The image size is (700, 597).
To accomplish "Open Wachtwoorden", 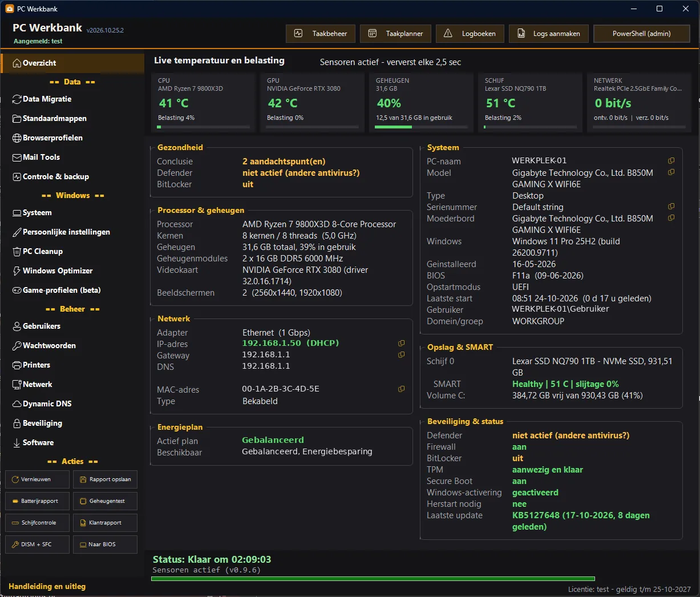I will (x=72, y=346).
